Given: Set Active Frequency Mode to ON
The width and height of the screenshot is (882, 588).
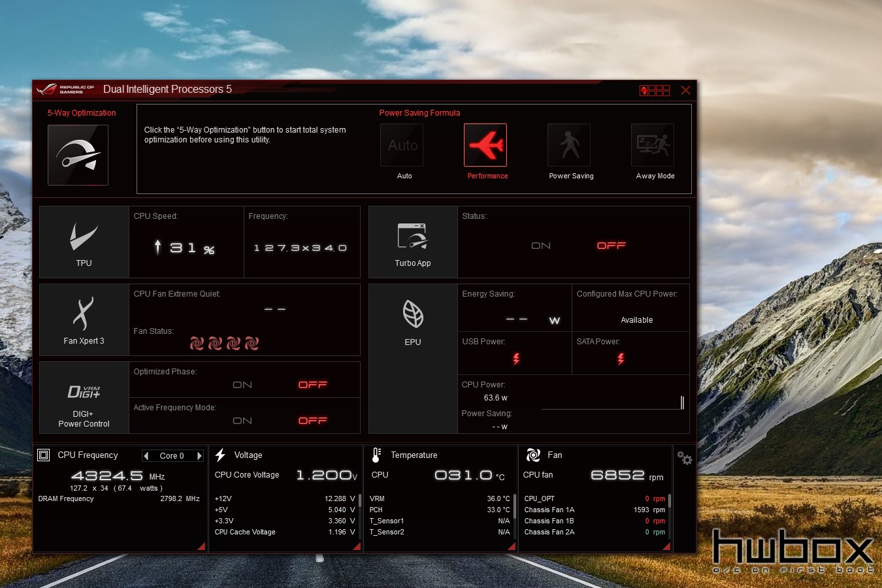Looking at the screenshot, I should (x=242, y=421).
